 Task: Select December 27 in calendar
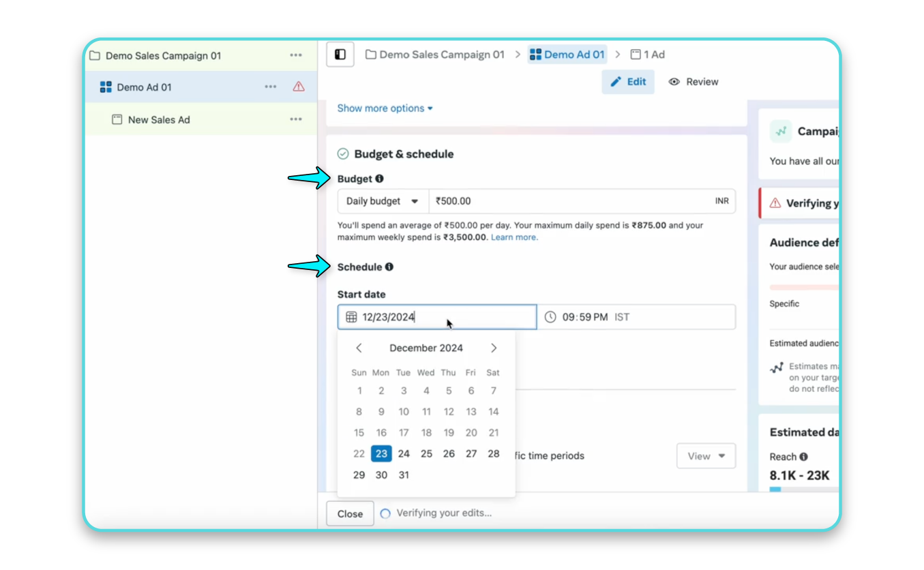[471, 454]
